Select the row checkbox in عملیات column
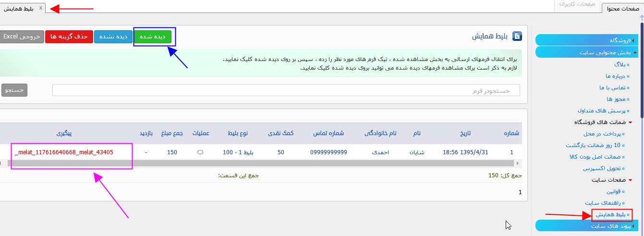This screenshot has height=236, width=644. [200, 152]
